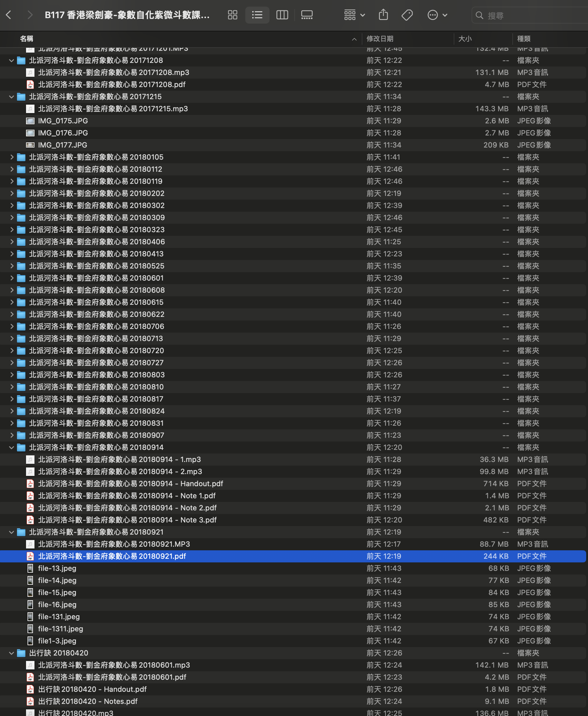Select the PDF icon of 20171208.pdf
The height and width of the screenshot is (716, 588).
(30, 85)
